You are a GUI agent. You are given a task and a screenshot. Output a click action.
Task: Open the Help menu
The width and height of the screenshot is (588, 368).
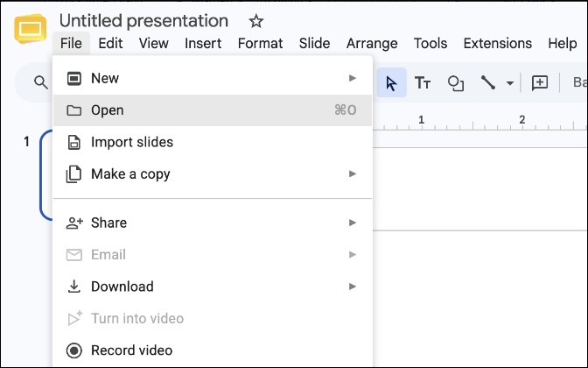(x=562, y=43)
